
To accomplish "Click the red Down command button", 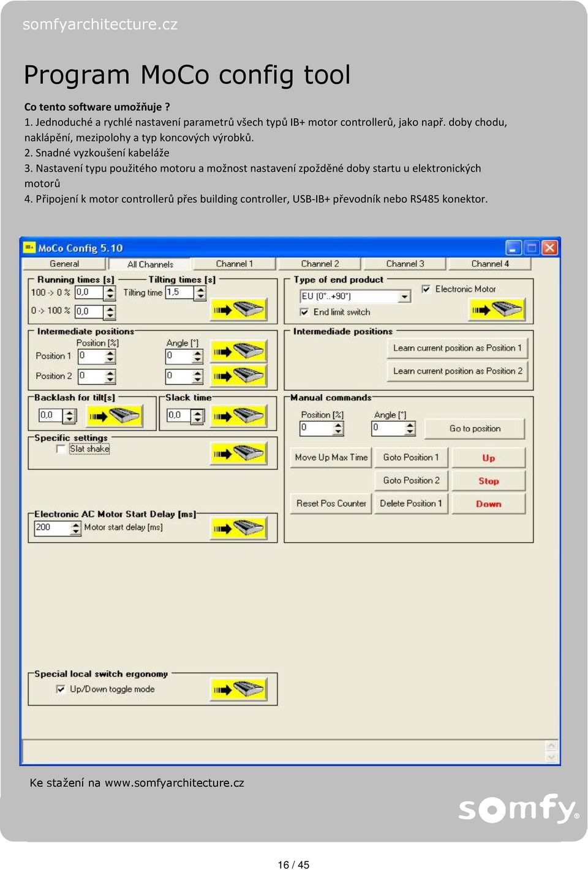I will click(x=489, y=504).
